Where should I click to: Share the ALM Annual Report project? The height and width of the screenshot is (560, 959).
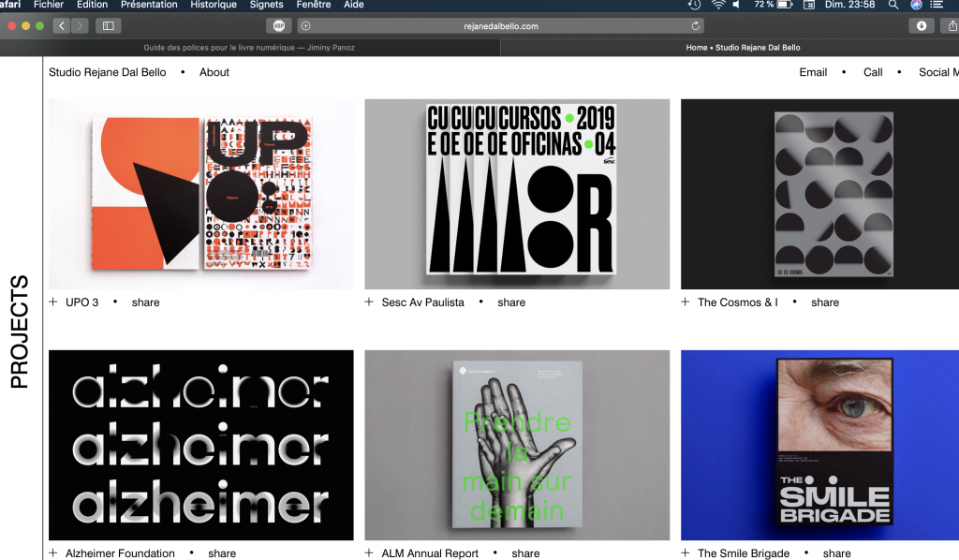tap(525, 553)
